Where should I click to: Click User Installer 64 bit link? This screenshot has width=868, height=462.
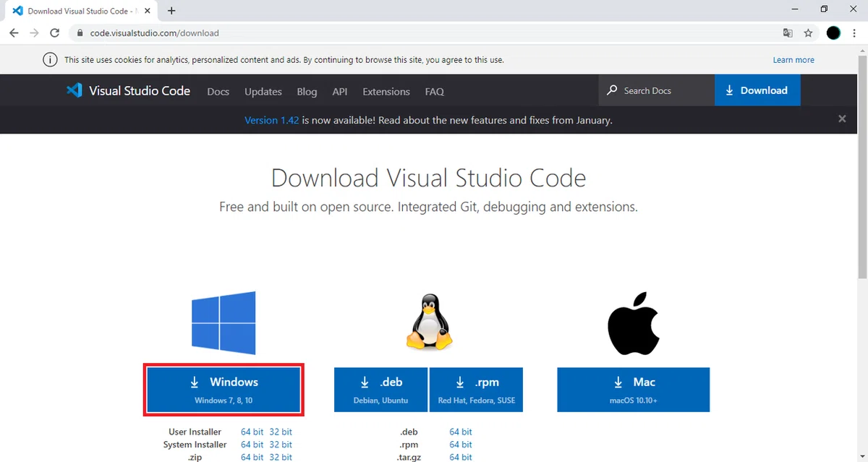click(x=252, y=432)
